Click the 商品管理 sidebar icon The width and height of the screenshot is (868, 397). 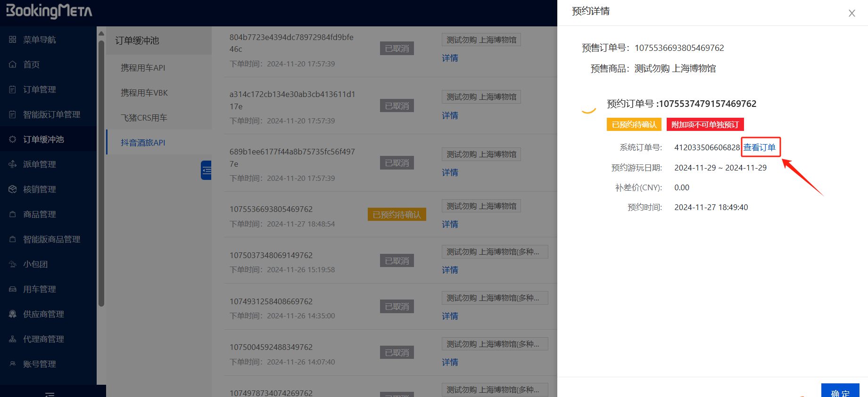pos(13,214)
